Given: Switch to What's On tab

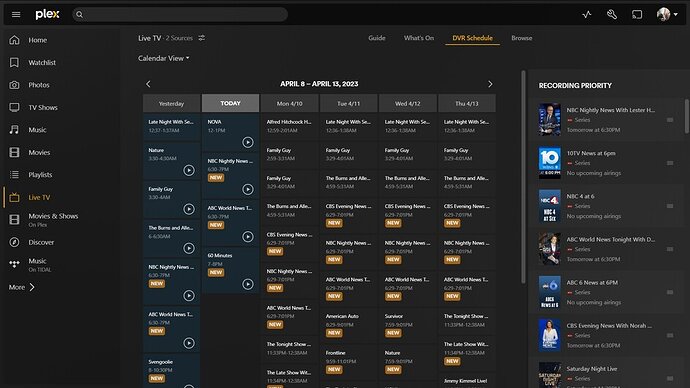Looking at the screenshot, I should 419,38.
